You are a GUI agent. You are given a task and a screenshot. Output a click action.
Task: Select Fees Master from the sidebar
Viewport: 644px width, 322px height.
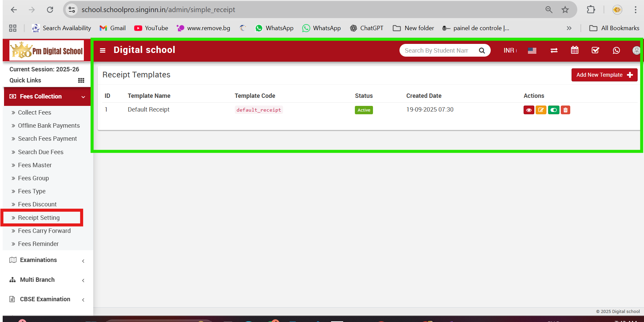point(35,165)
